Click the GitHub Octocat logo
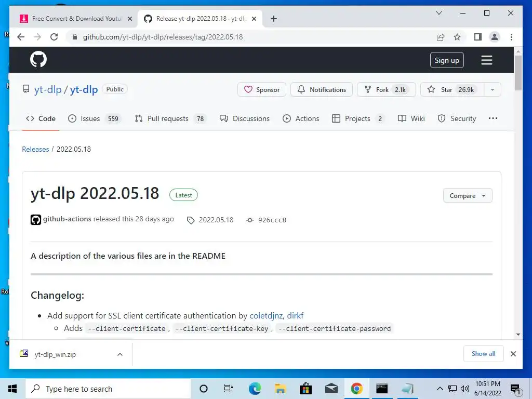The image size is (532, 399). pyautogui.click(x=38, y=60)
